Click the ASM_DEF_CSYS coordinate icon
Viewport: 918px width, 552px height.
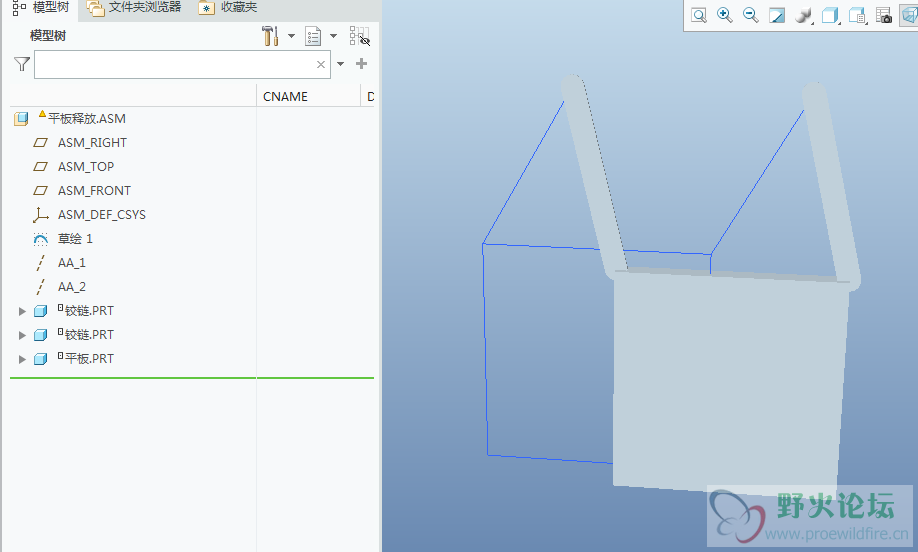coord(40,215)
